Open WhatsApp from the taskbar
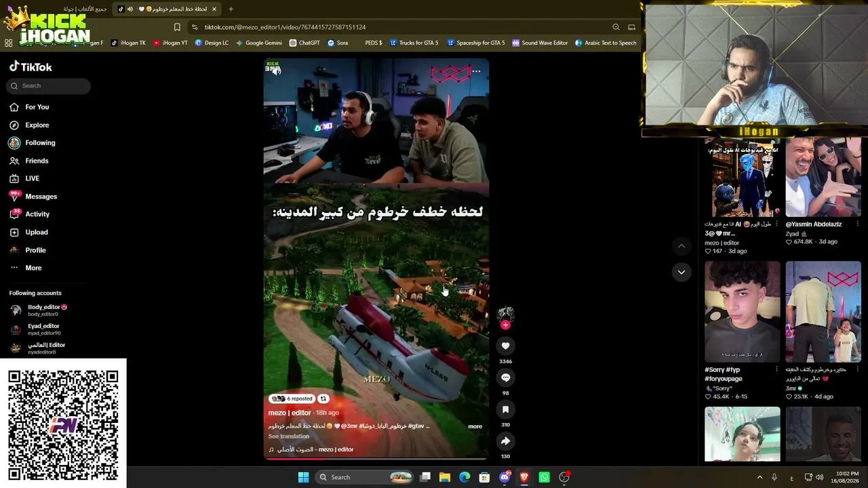This screenshot has width=868, height=488. coord(544,477)
